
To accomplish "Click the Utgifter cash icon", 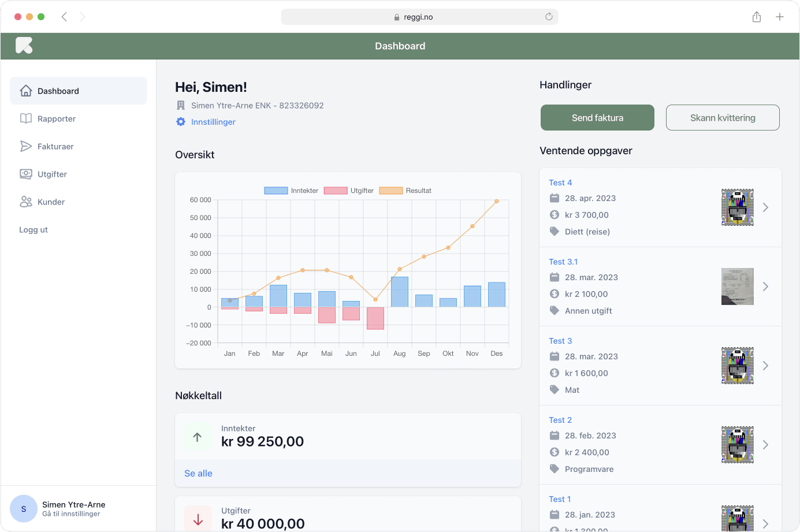I will tap(26, 174).
